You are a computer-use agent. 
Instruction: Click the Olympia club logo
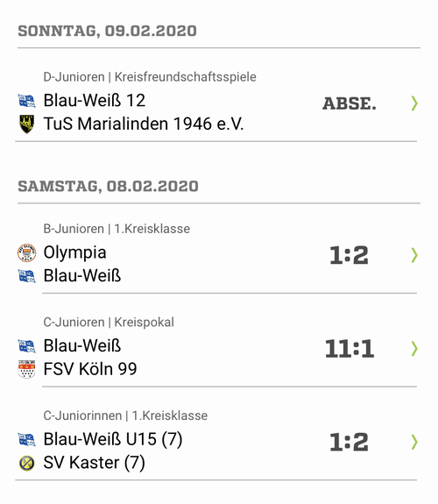click(x=26, y=252)
